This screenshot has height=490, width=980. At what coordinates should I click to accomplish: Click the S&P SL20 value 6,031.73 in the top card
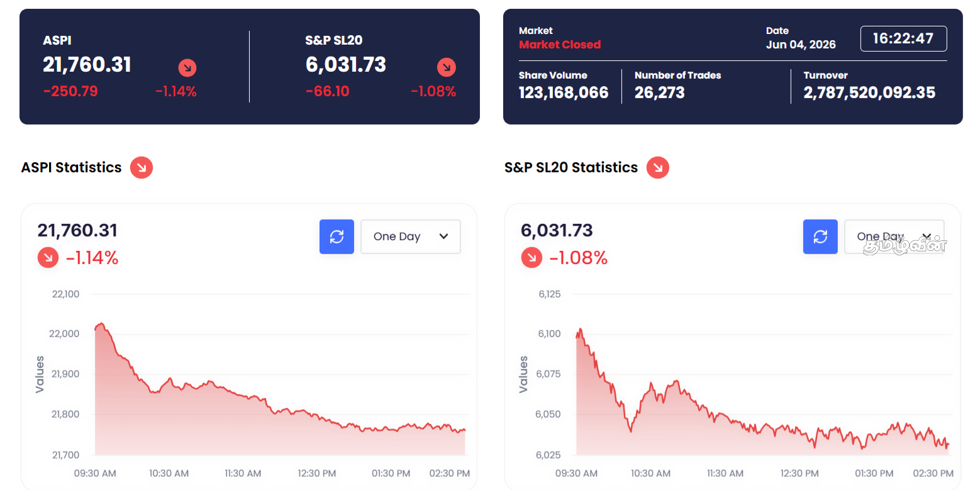click(x=346, y=65)
